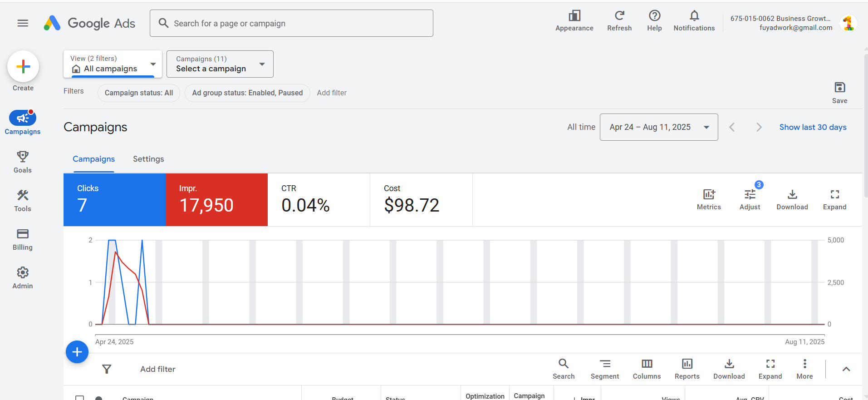Viewport: 868px width, 400px height.
Task: Toggle the red Impr. metric card
Action: tap(216, 200)
